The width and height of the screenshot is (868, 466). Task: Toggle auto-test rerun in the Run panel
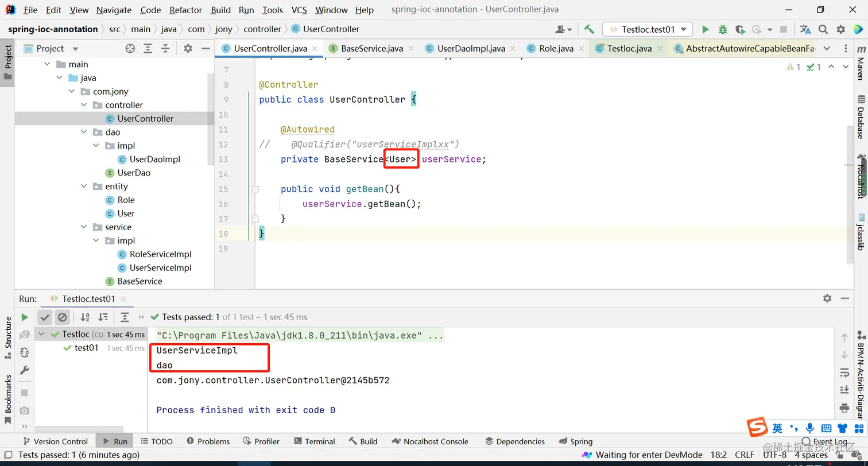(25, 352)
